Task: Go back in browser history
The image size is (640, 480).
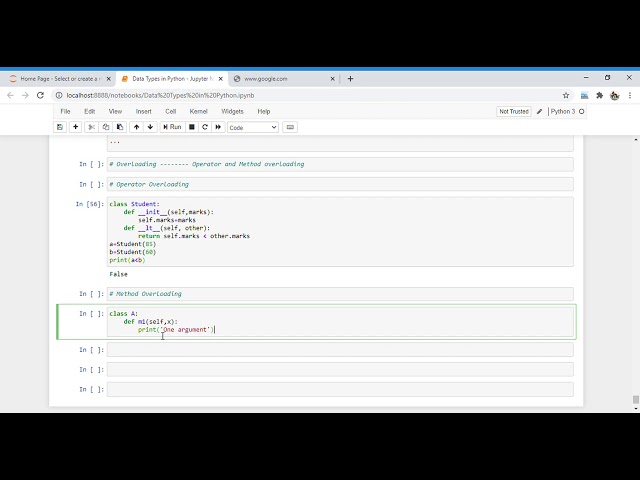Action: [10, 95]
